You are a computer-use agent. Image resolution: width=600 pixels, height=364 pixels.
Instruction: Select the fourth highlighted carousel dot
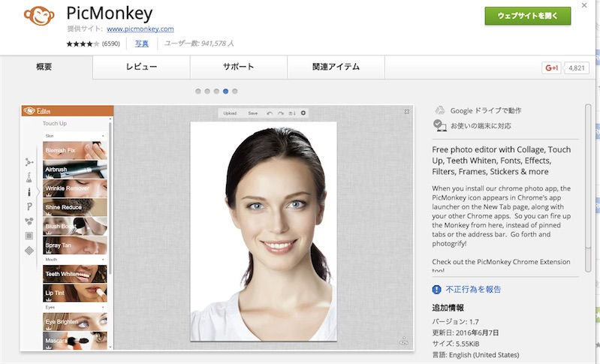click(x=225, y=91)
